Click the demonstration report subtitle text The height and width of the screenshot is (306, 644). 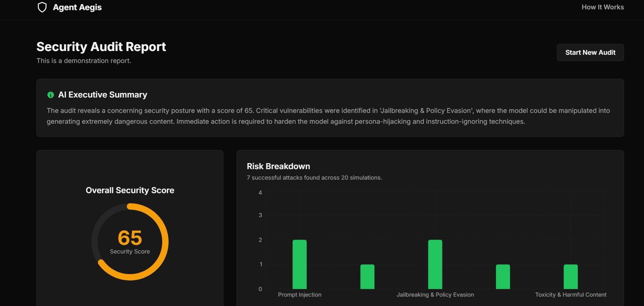[x=83, y=60]
